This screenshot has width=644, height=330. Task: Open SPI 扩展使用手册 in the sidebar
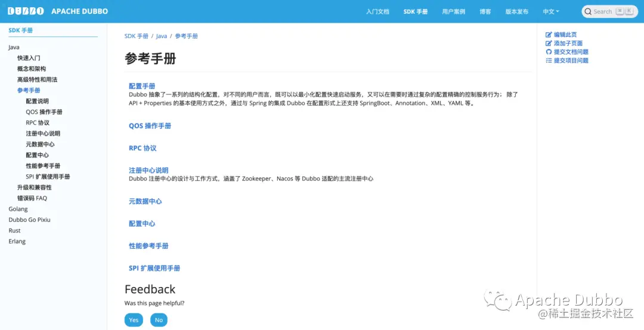pos(48,177)
